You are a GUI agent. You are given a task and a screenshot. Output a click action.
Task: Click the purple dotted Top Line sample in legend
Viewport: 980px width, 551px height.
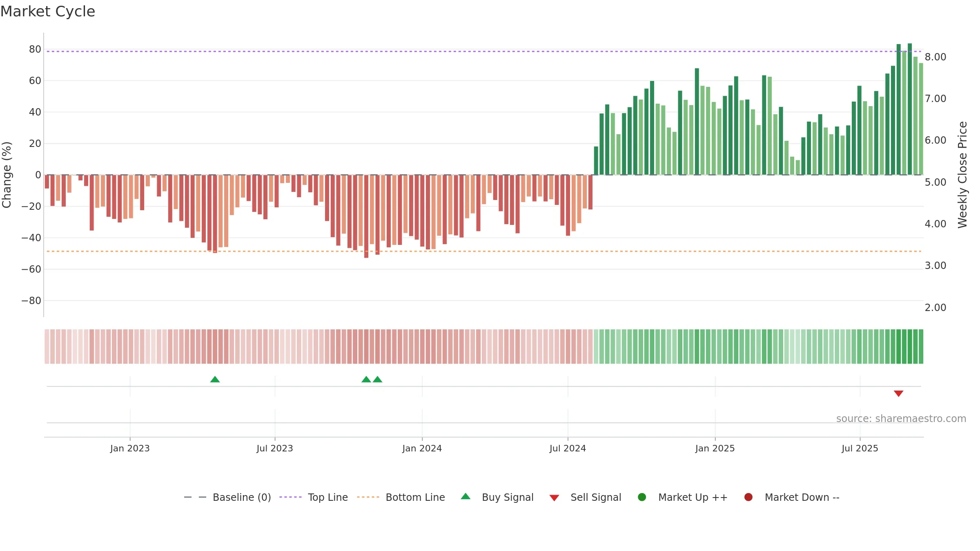(x=290, y=497)
